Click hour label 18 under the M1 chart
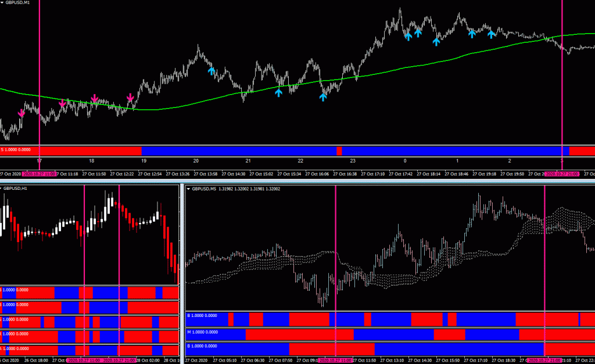Viewport: 595px width, 364px height. coord(91,161)
